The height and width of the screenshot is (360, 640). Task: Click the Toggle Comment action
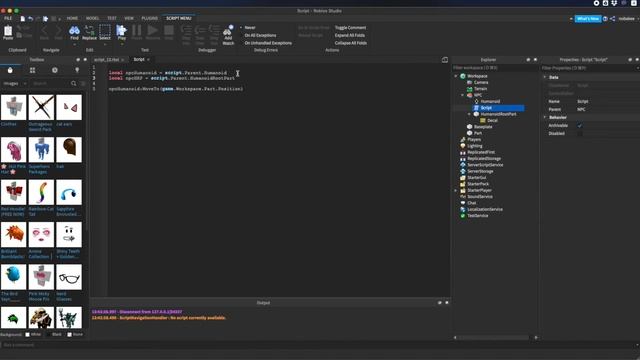click(x=350, y=27)
